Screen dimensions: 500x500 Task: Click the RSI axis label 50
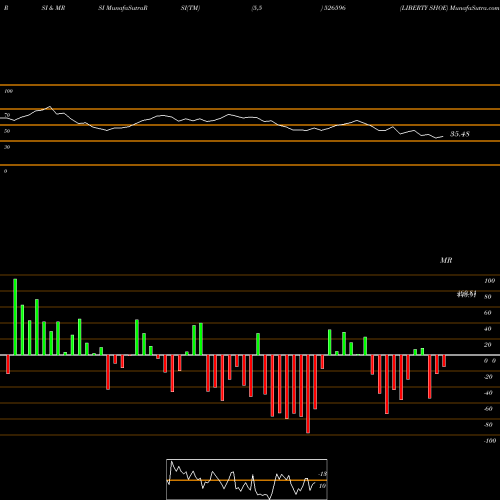[x=7, y=131]
